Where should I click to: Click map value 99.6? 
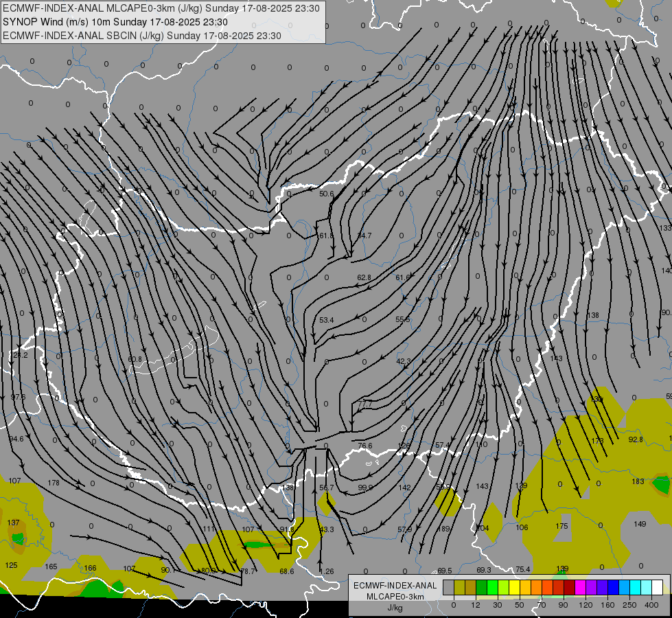tap(365, 488)
